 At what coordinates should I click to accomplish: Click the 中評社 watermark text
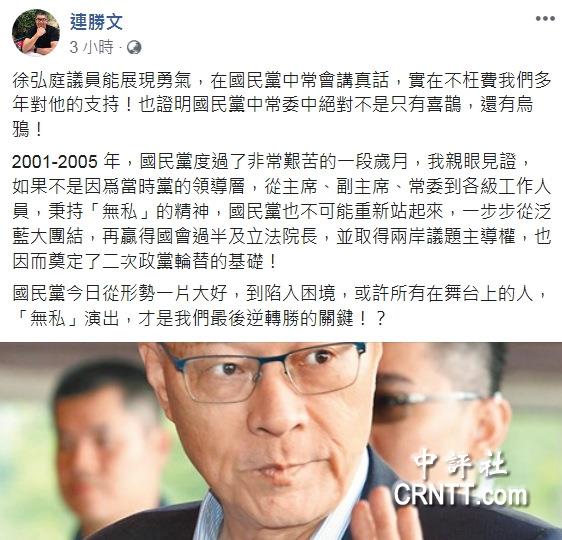pyautogui.click(x=461, y=466)
